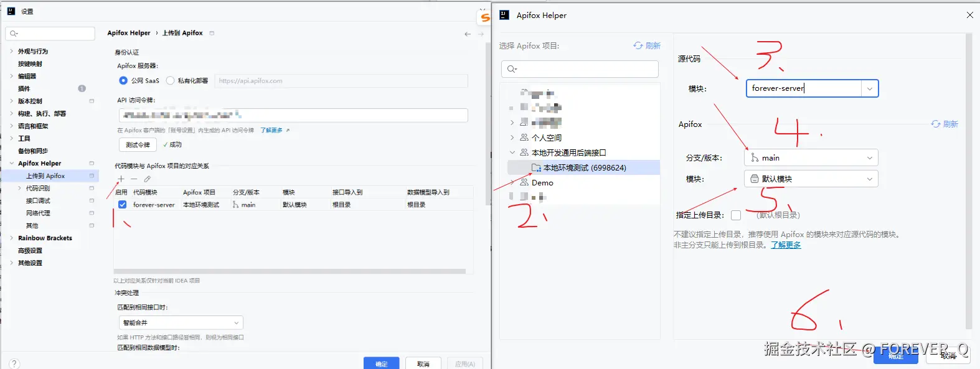
Task: Click the team icon next to Demo
Action: pyautogui.click(x=524, y=182)
